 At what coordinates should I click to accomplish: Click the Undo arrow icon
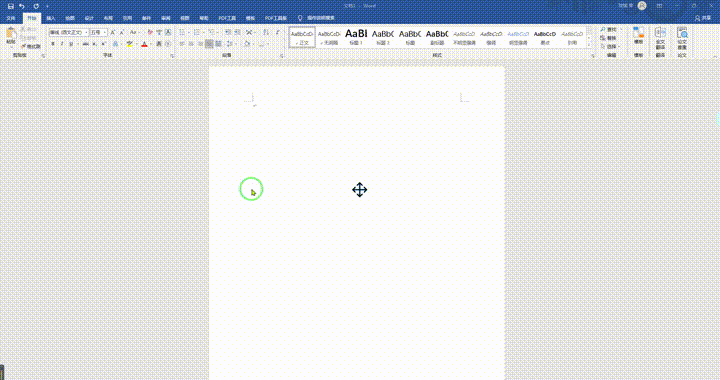pyautogui.click(x=22, y=6)
